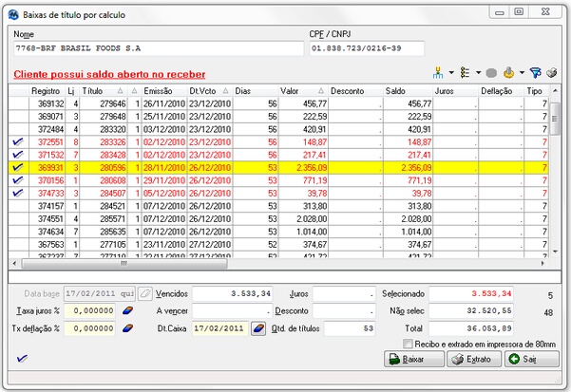The image size is (571, 392).
Task: Click the Nome input field
Action: click(x=159, y=48)
